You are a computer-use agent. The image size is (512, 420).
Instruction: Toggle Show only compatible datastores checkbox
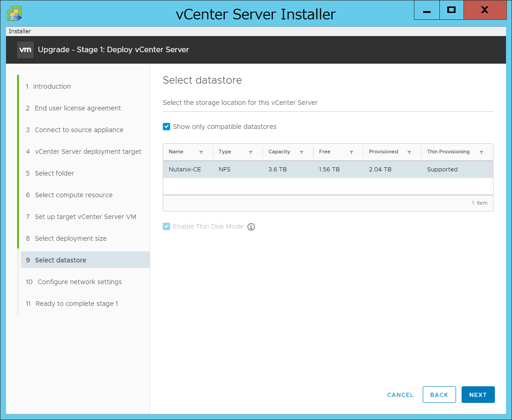[167, 127]
